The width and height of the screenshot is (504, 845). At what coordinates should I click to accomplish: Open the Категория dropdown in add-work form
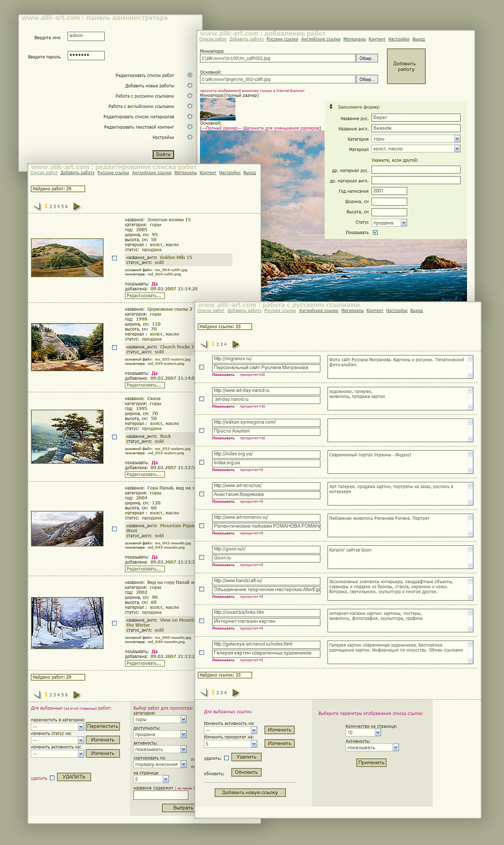click(x=416, y=139)
